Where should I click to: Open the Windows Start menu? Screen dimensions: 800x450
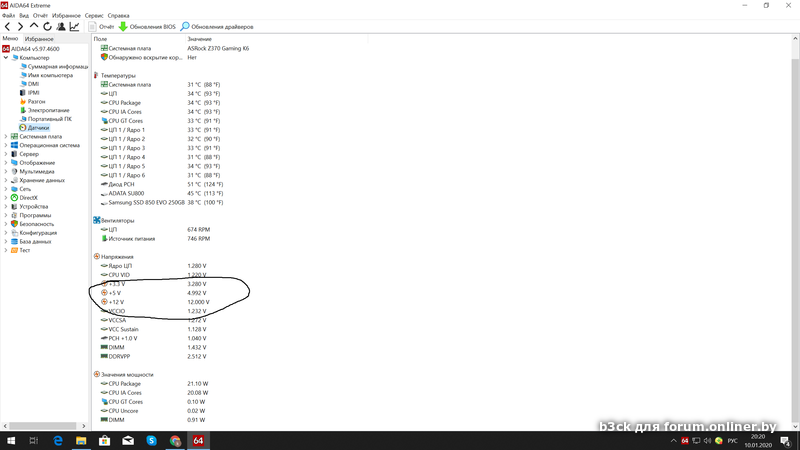(10, 441)
